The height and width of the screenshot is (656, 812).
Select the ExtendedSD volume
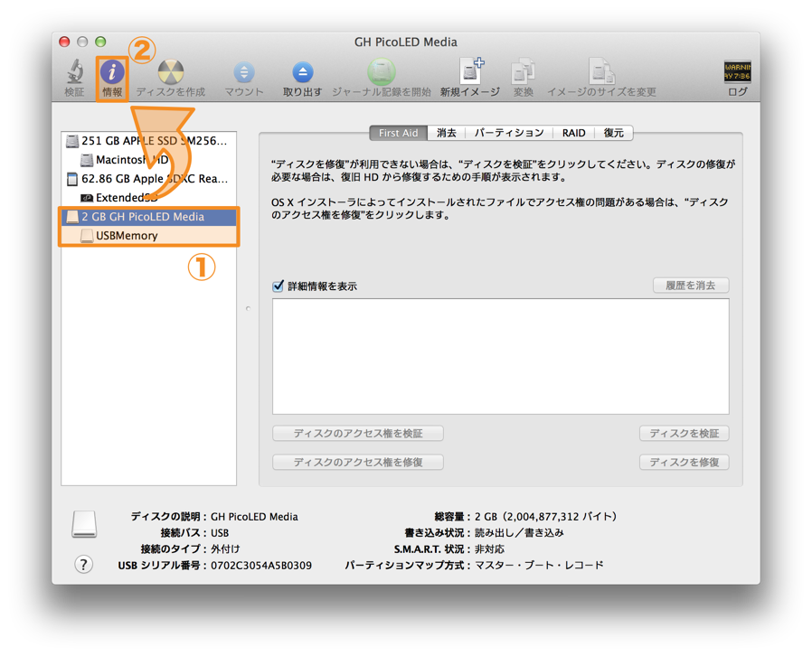point(148,198)
